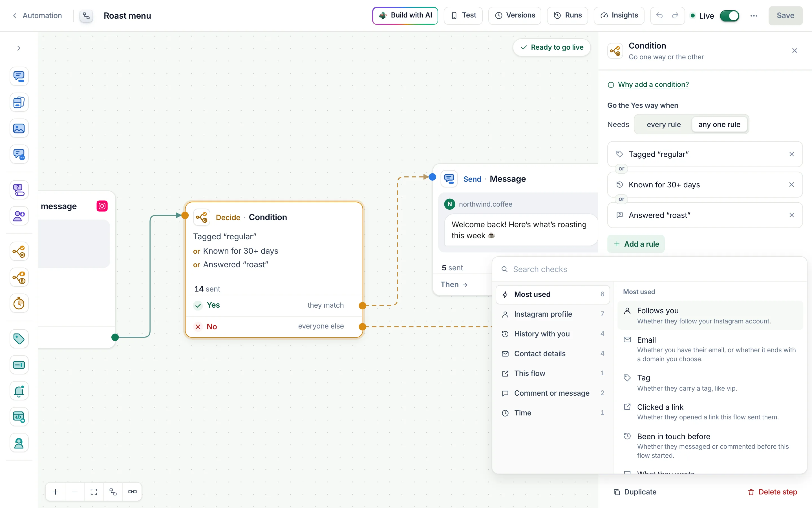Zoom out of the canvas
This screenshot has width=812, height=508.
[75, 492]
